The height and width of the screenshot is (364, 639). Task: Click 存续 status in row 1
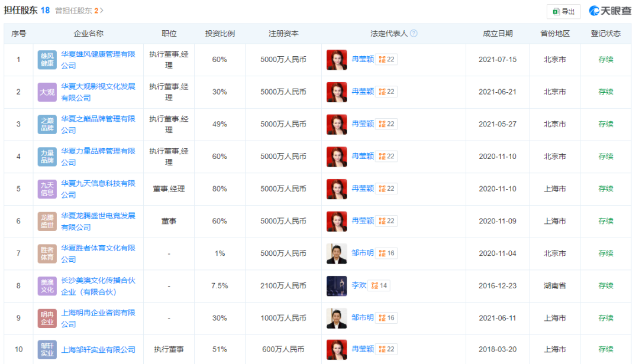[606, 60]
